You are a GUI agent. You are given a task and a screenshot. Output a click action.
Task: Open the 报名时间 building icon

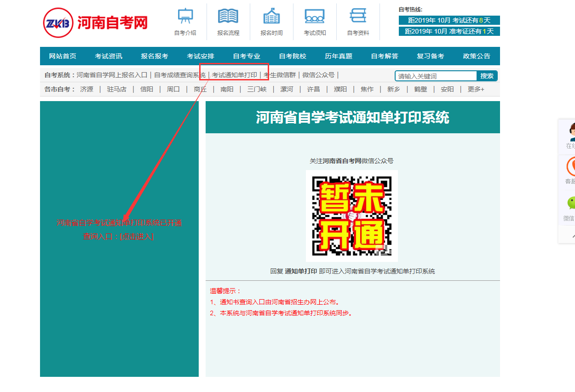click(271, 17)
